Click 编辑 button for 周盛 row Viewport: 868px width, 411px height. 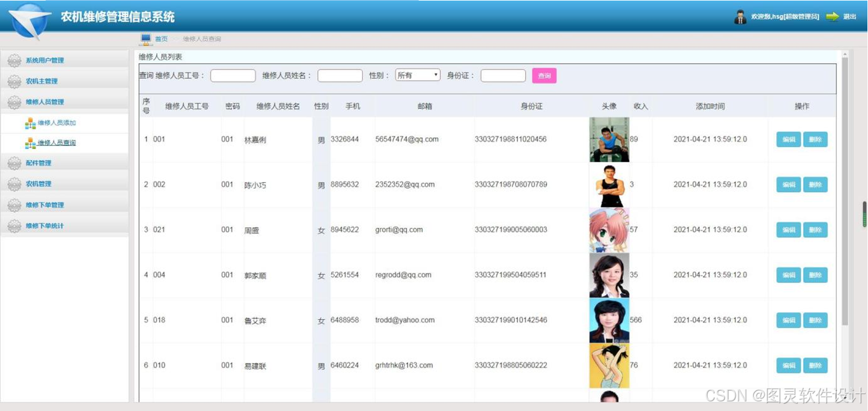pyautogui.click(x=788, y=230)
